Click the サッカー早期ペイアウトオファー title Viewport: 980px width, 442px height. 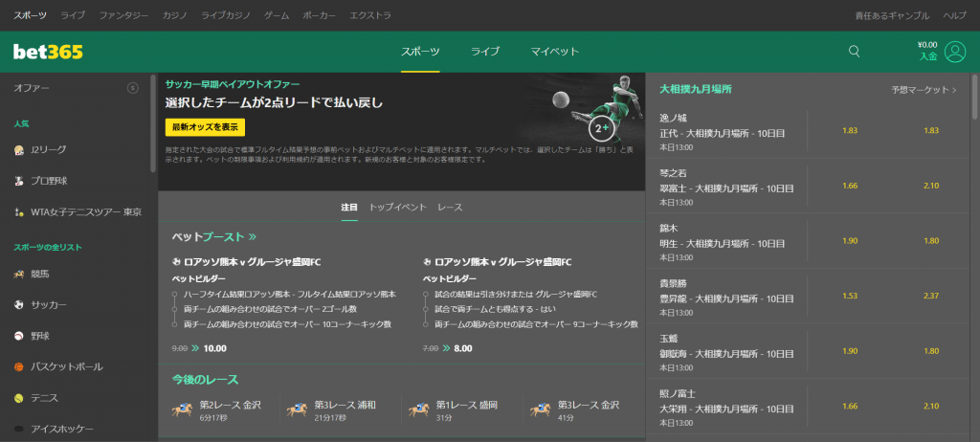[233, 84]
